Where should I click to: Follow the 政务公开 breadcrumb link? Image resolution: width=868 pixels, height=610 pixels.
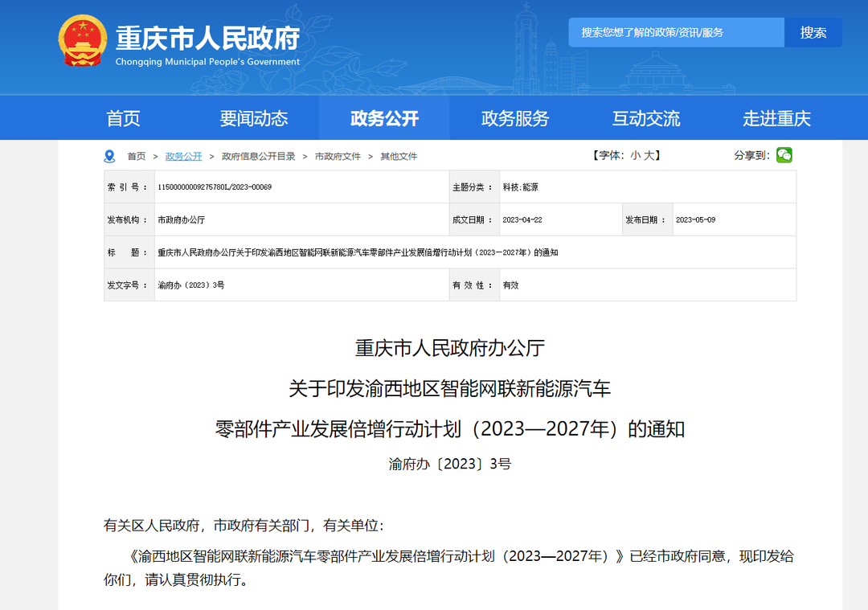pyautogui.click(x=183, y=157)
